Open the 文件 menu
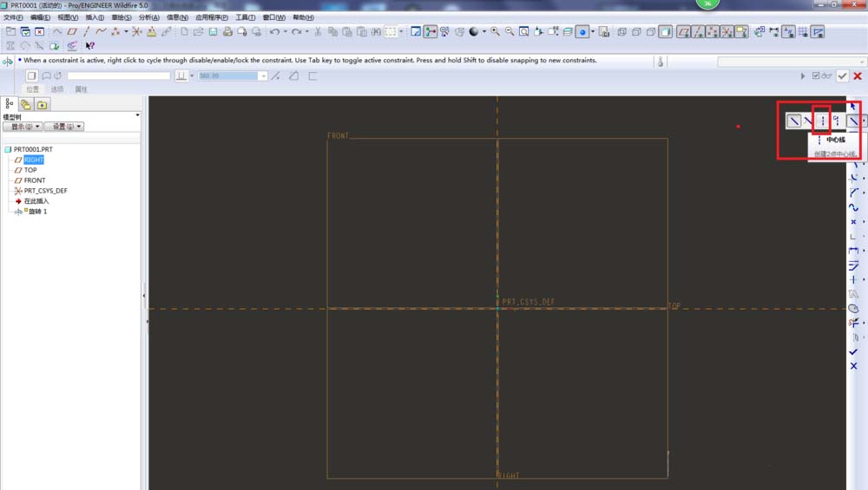 (13, 17)
